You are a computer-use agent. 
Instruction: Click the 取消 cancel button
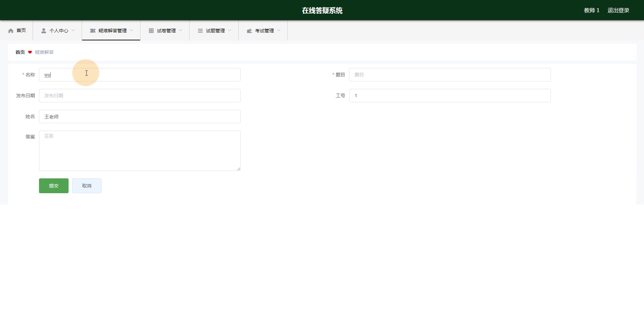(87, 186)
